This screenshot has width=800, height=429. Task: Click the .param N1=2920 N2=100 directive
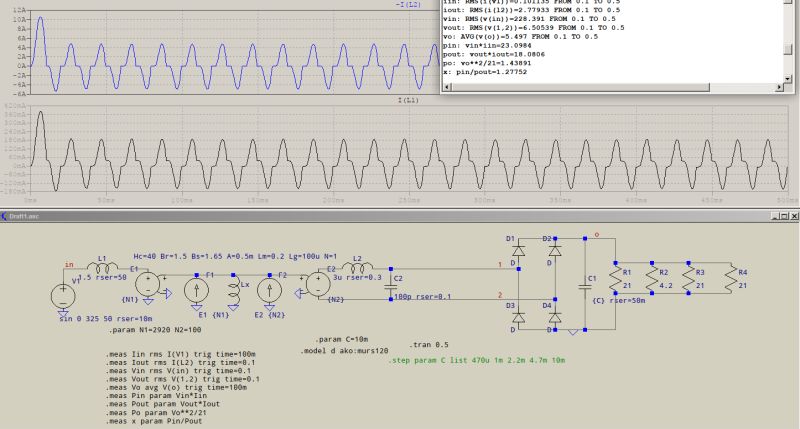[155, 330]
